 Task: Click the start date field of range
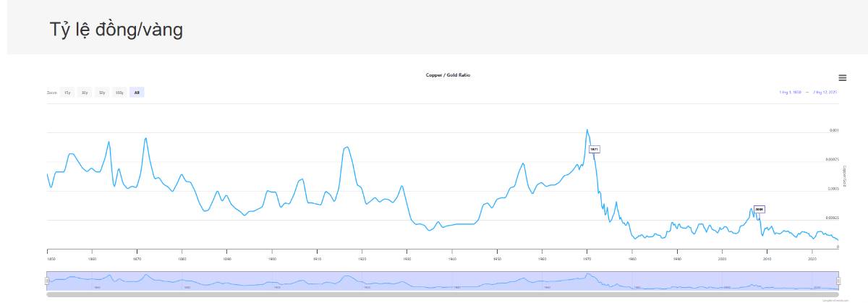click(x=789, y=93)
